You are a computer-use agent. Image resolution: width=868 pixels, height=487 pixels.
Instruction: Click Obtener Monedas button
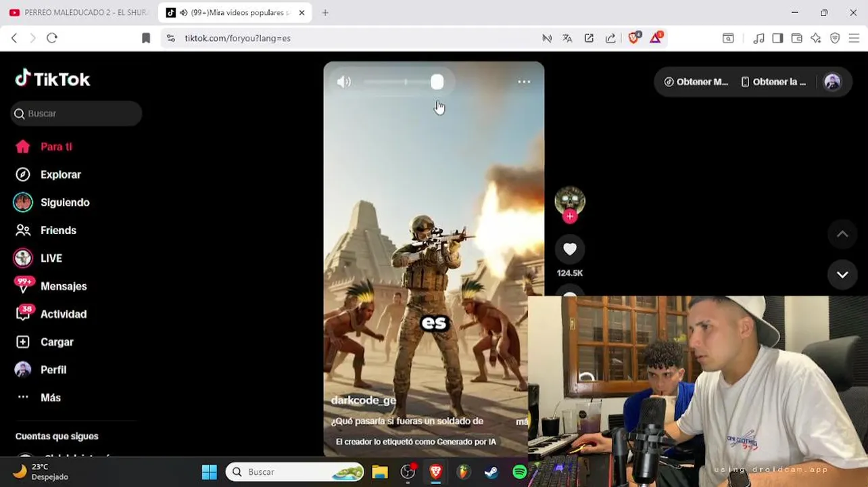[x=696, y=82]
